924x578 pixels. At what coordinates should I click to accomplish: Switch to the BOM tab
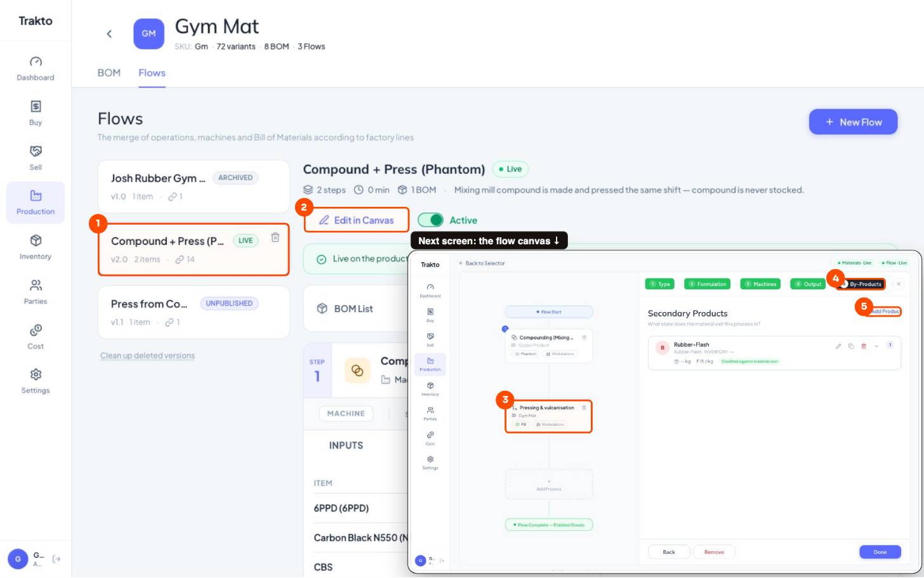pos(109,73)
